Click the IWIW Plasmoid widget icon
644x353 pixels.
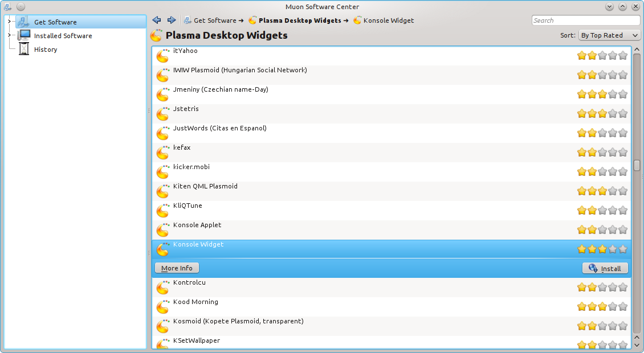pos(163,75)
